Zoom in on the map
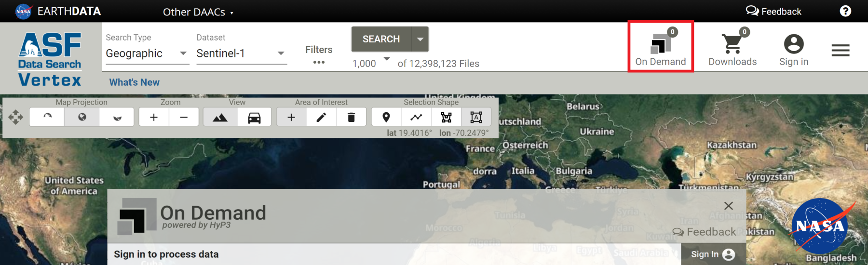 pyautogui.click(x=154, y=117)
